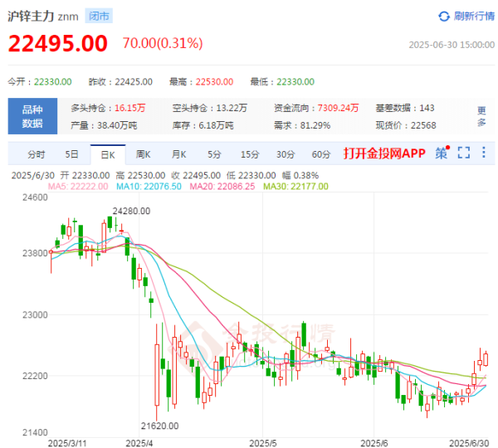This screenshot has width=498, height=448.
Task: Click the 基差数据 143 entry
Action: pos(405,109)
